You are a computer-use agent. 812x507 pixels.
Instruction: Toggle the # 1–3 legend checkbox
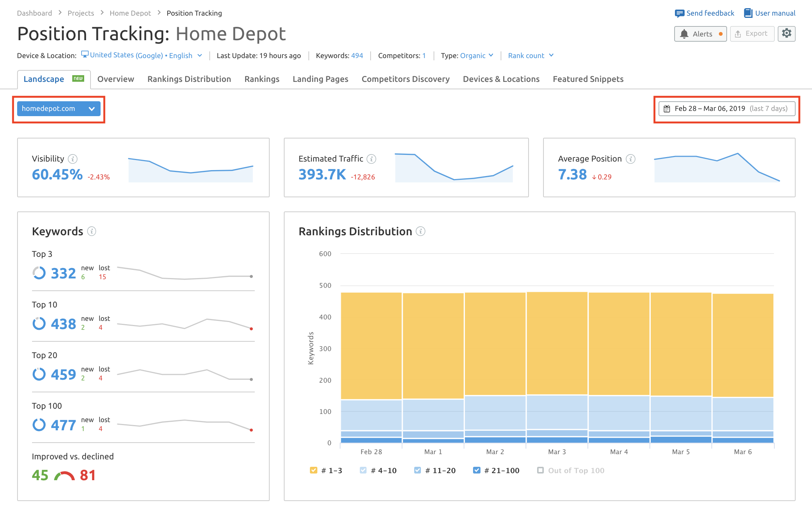click(314, 470)
